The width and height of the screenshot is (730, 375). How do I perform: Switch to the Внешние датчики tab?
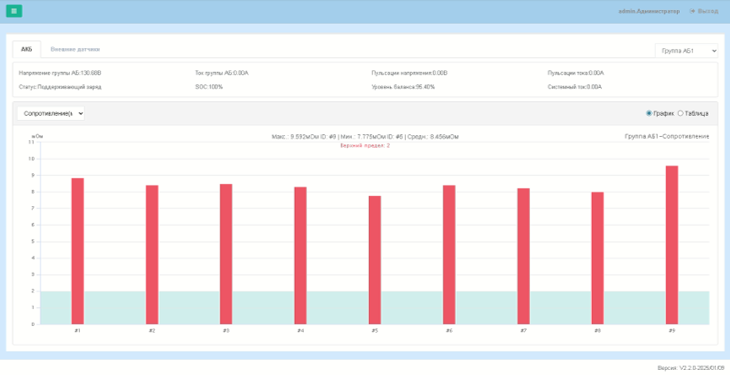[x=75, y=49]
